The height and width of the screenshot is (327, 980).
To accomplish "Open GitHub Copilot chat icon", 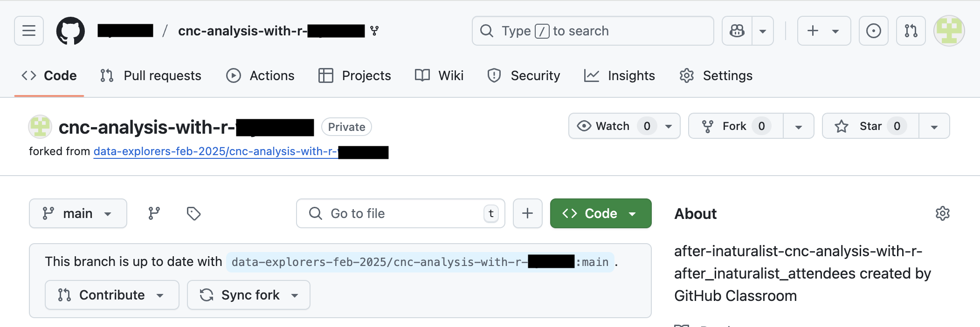I will [737, 31].
